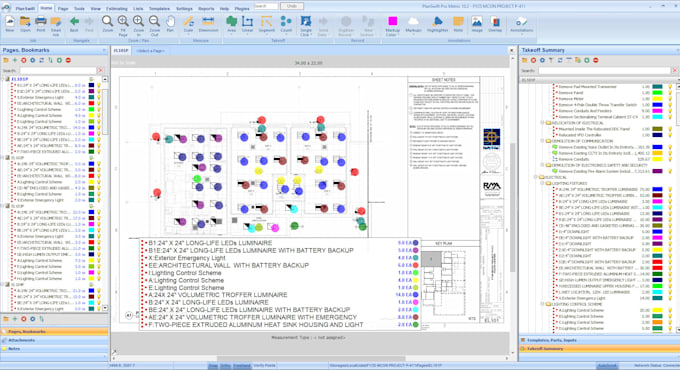Open the Attachments panel section
Viewport: 680px width, 370px height.
(x=54, y=340)
